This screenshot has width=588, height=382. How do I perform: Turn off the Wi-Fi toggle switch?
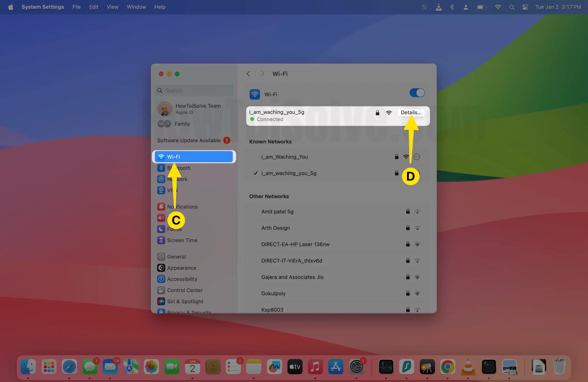(x=417, y=93)
